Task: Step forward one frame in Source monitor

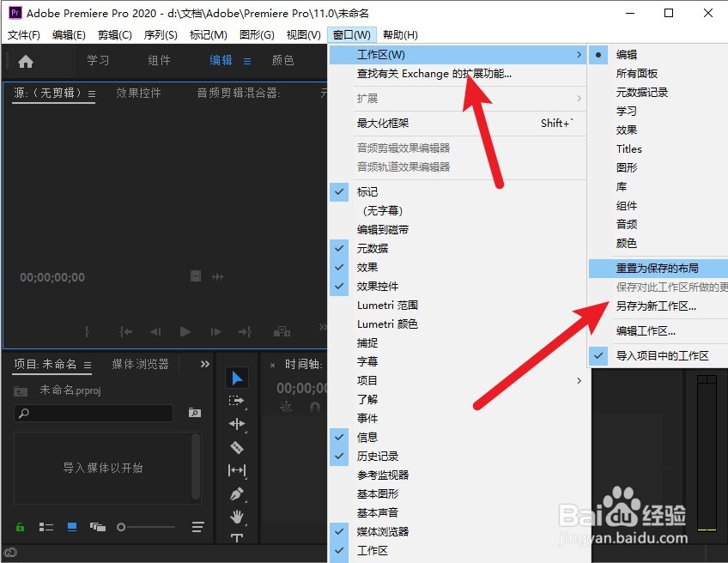Action: [x=215, y=331]
